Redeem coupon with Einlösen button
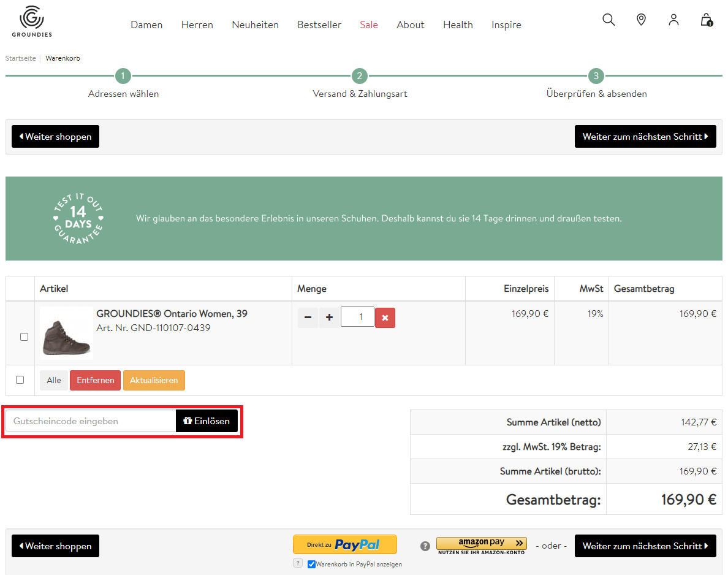The image size is (728, 575). [207, 421]
